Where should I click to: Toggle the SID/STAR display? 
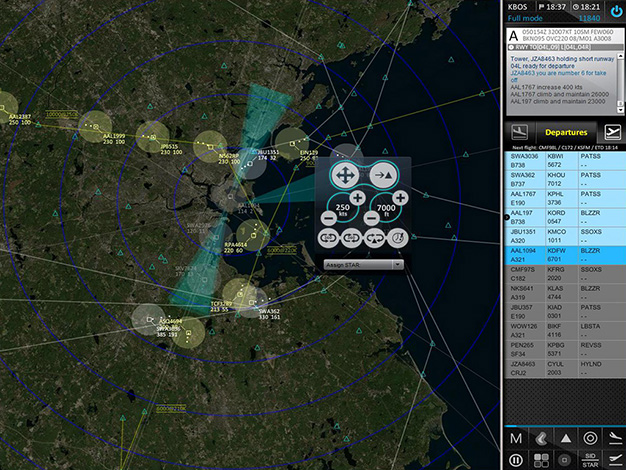point(590,460)
